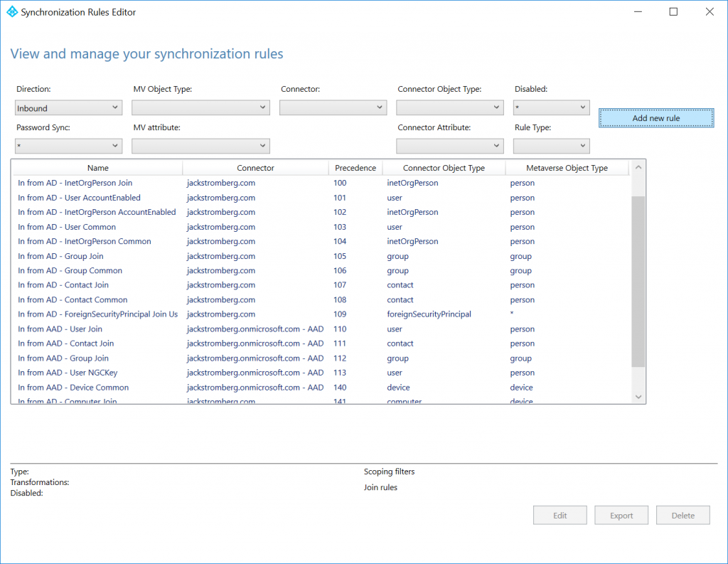Open the Password Sync dropdown
Viewport: 728px width, 564px height.
(x=69, y=146)
